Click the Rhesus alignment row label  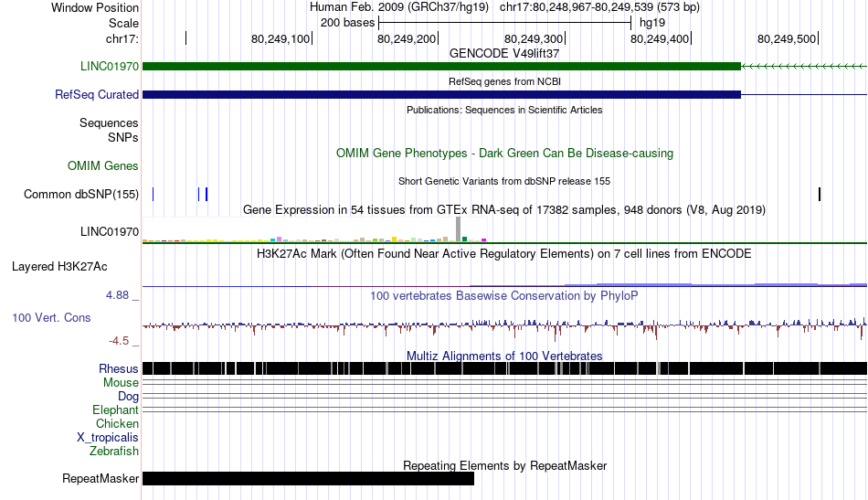[x=119, y=368]
